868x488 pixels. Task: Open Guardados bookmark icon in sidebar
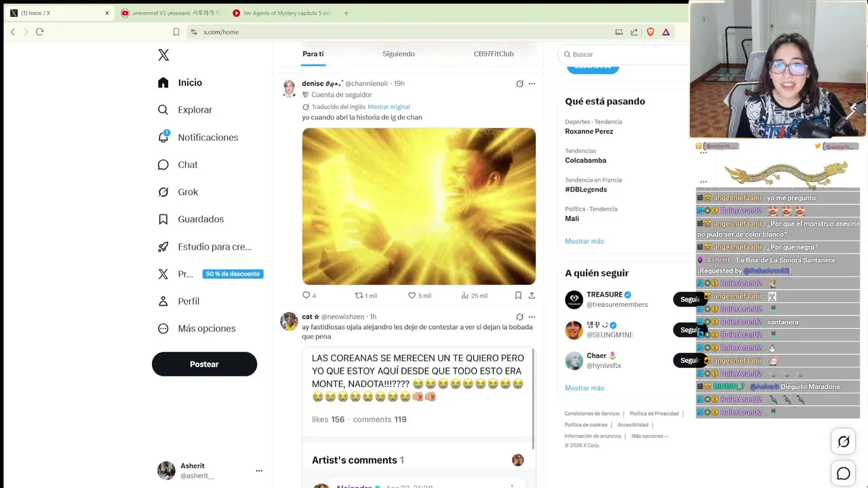(163, 219)
